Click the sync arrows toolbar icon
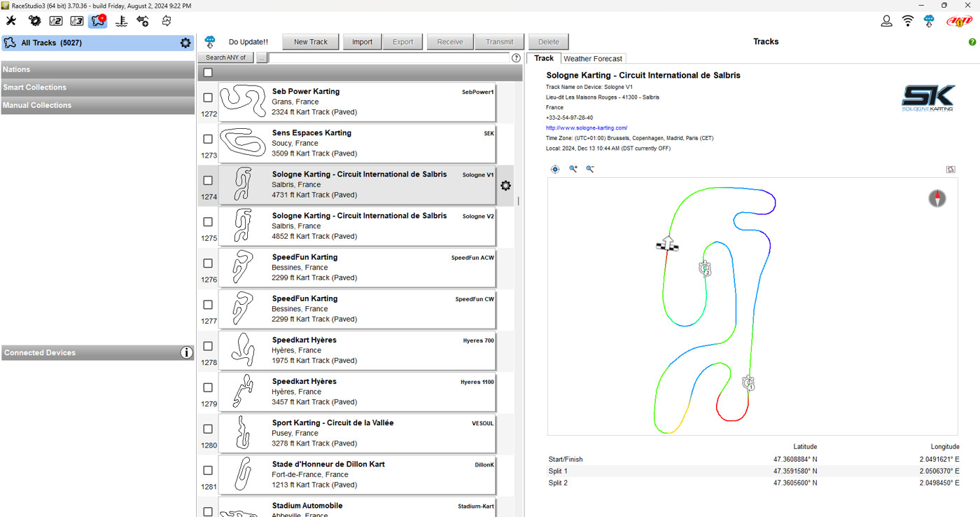Screen dimensions: 980x517 pyautogui.click(x=167, y=21)
